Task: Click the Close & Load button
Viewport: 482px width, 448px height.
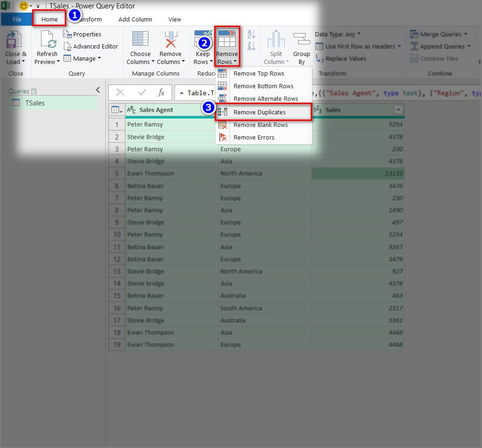Action: pos(15,46)
